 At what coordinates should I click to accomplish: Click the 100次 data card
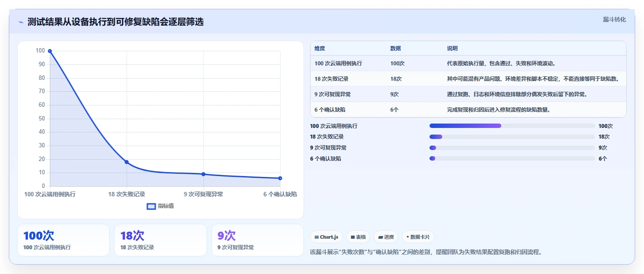63,240
